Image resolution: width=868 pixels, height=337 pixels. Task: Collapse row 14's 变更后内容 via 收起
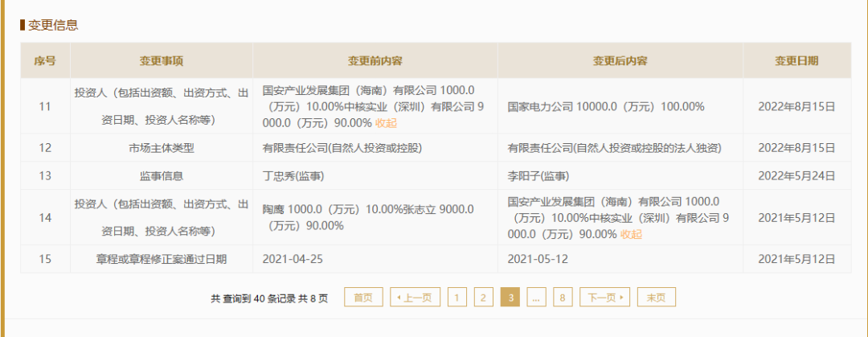(x=631, y=235)
